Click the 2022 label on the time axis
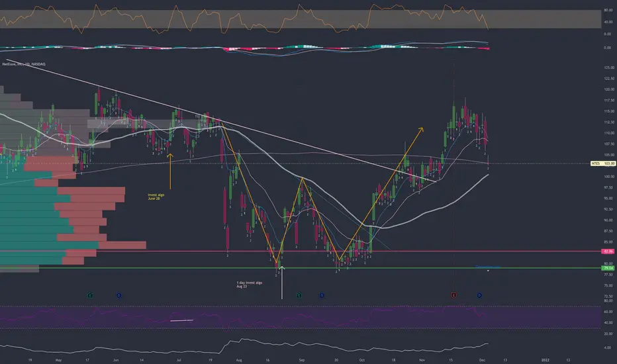617x364 pixels. pyautogui.click(x=545, y=360)
